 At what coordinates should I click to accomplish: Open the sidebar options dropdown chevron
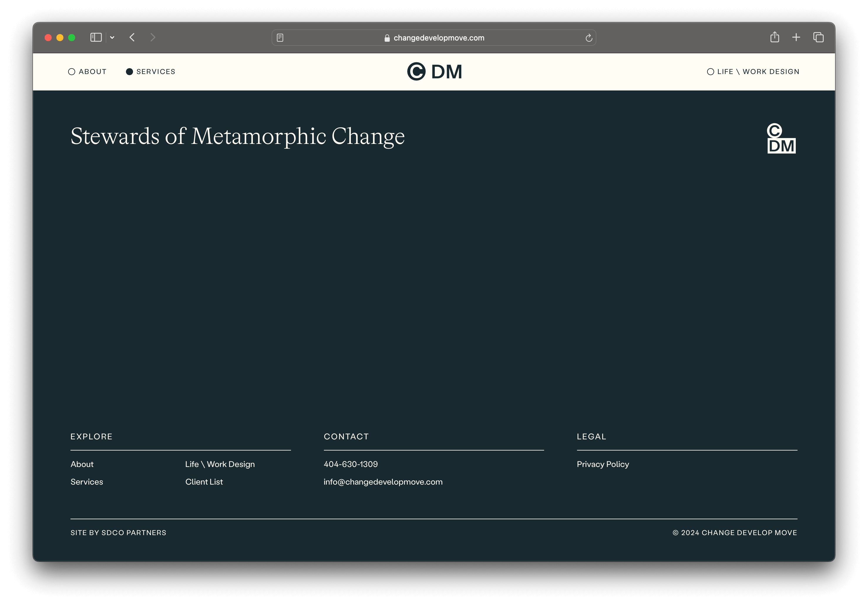pyautogui.click(x=112, y=37)
